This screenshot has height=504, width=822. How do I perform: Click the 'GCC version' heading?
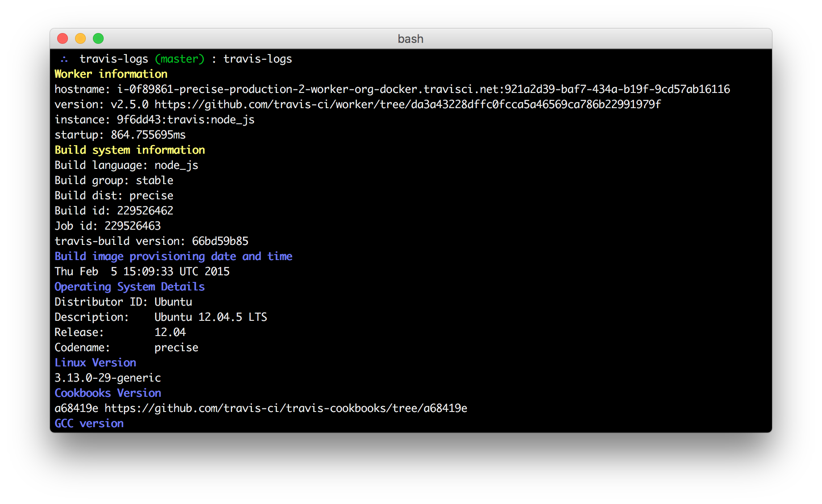pyautogui.click(x=89, y=424)
